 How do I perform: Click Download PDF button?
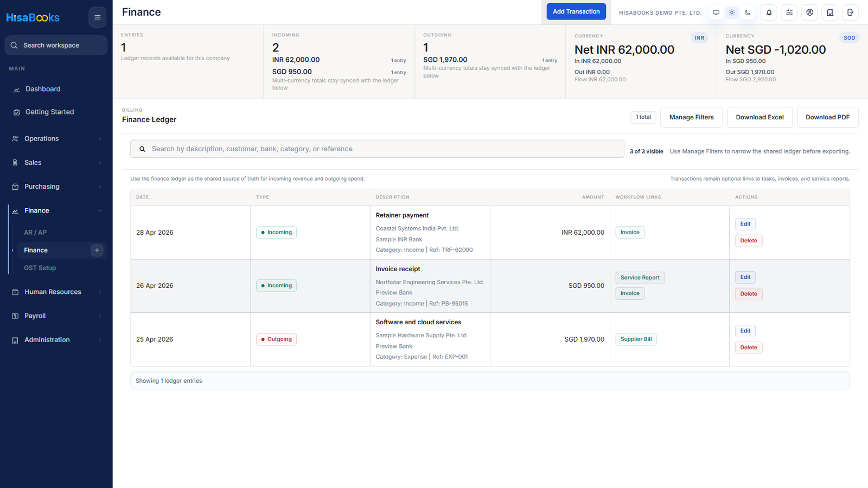(827, 117)
